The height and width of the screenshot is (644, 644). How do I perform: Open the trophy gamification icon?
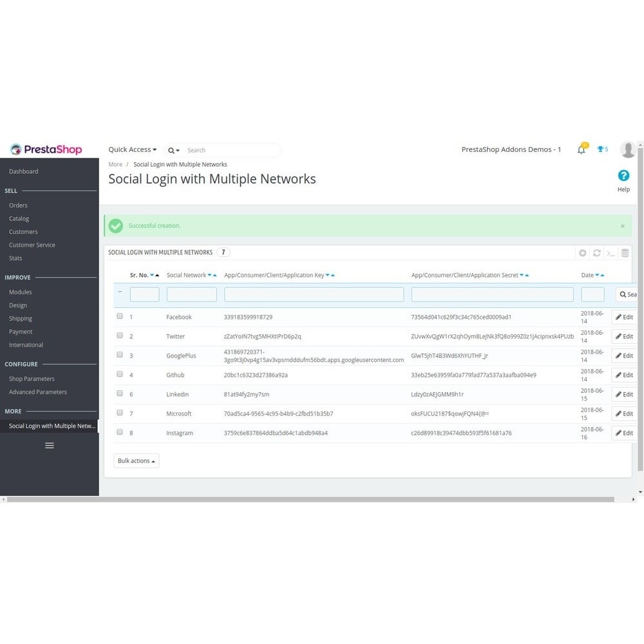pos(602,149)
